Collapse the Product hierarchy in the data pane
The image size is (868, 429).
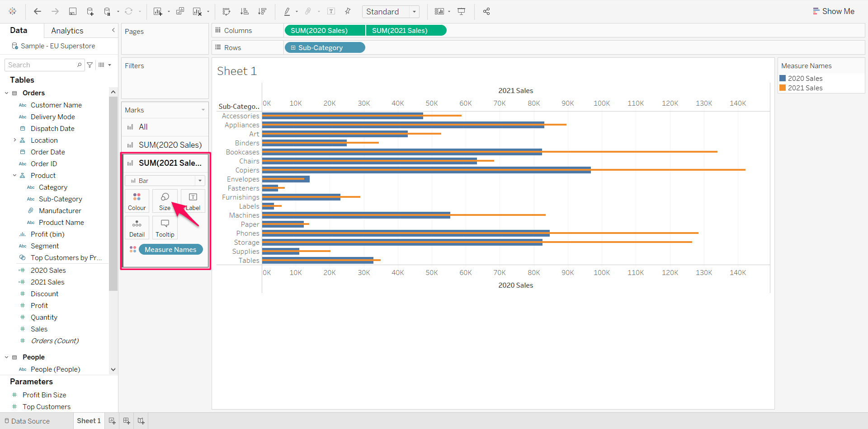click(14, 175)
